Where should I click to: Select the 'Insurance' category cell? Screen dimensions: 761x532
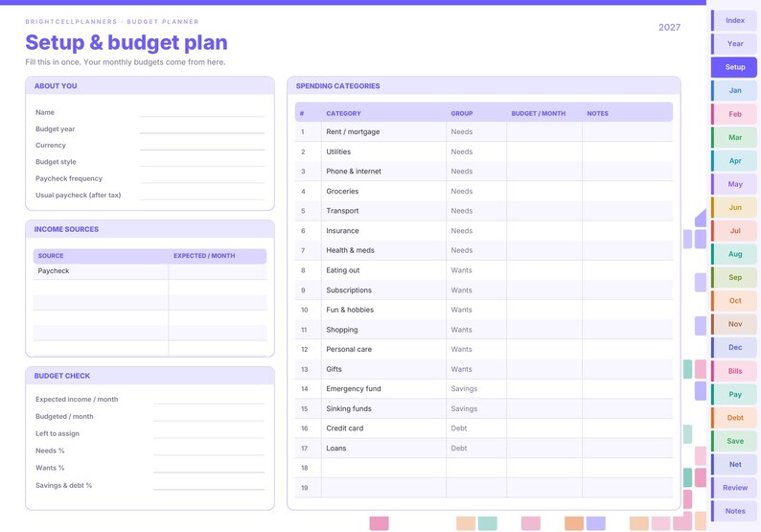[383, 231]
